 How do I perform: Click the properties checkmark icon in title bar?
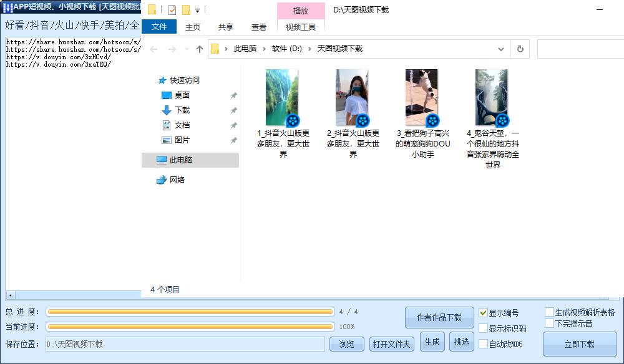(x=173, y=10)
